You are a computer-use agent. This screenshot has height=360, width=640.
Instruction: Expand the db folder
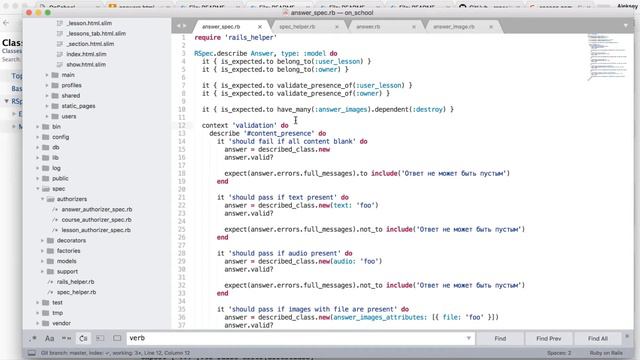(x=38, y=147)
